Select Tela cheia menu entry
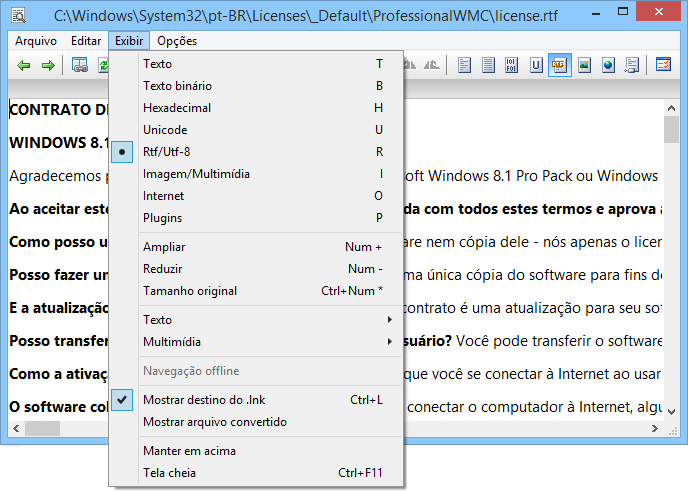The width and height of the screenshot is (688, 491). (x=256, y=473)
